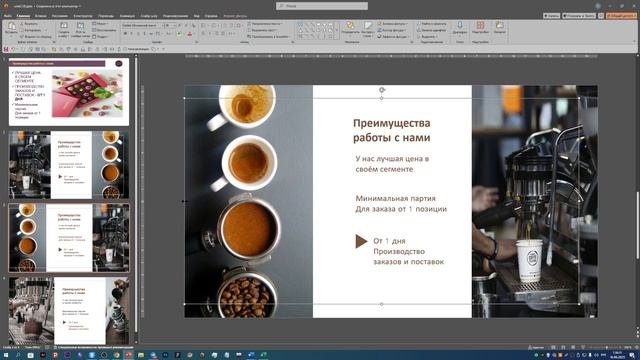
Task: Click the Increase Font Size icon
Action: point(180,25)
